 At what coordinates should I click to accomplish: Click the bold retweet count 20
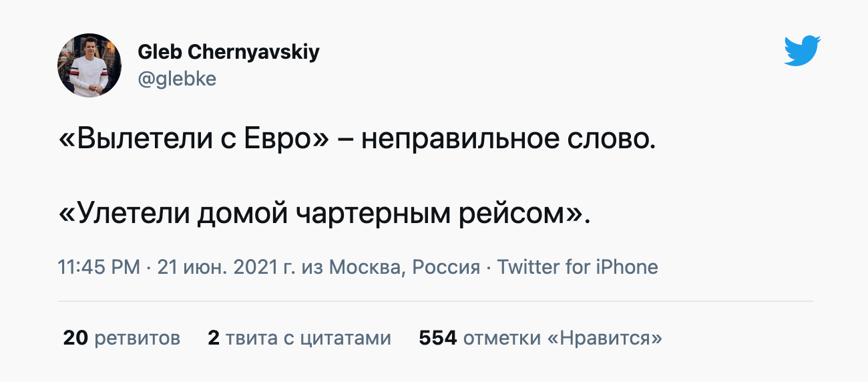point(76,338)
